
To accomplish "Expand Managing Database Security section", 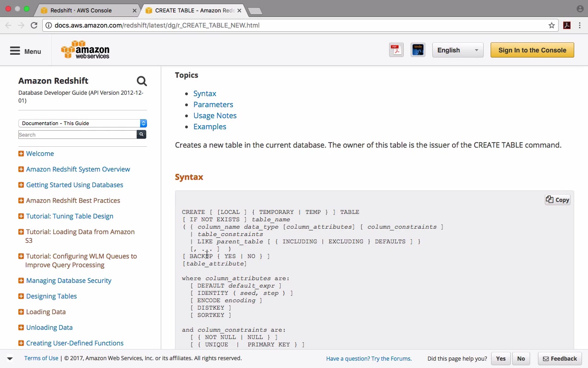I will [x=21, y=281].
